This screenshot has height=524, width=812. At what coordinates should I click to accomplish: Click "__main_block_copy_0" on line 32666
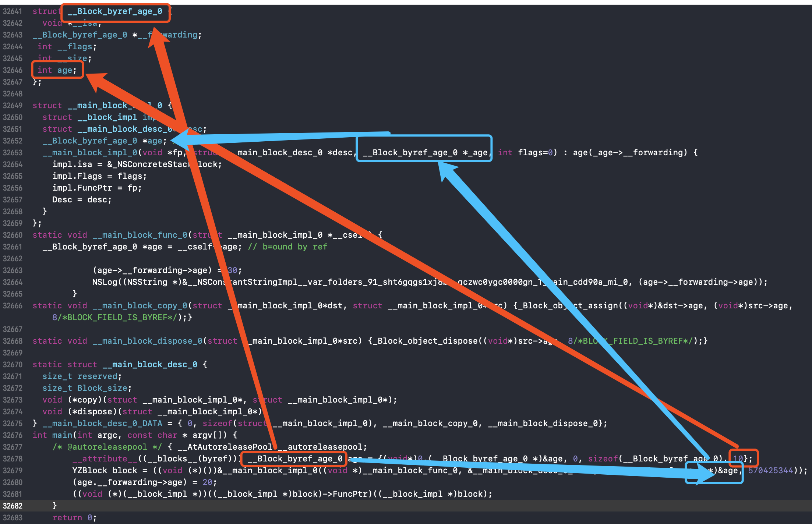pyautogui.click(x=140, y=306)
